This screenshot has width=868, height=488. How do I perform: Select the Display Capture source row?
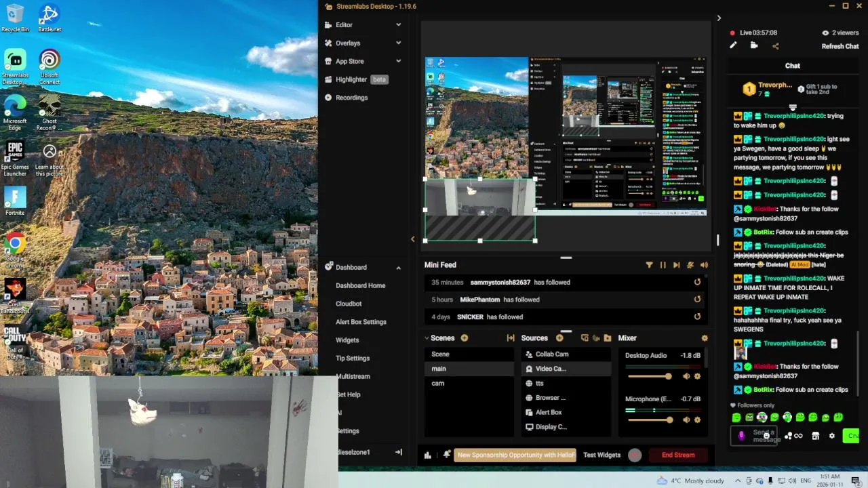566,427
